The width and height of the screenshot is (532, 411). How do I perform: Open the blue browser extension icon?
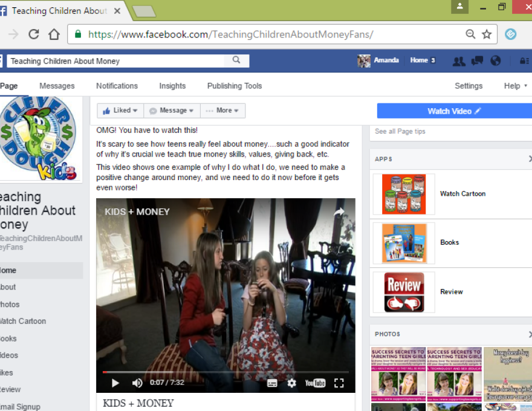[510, 34]
